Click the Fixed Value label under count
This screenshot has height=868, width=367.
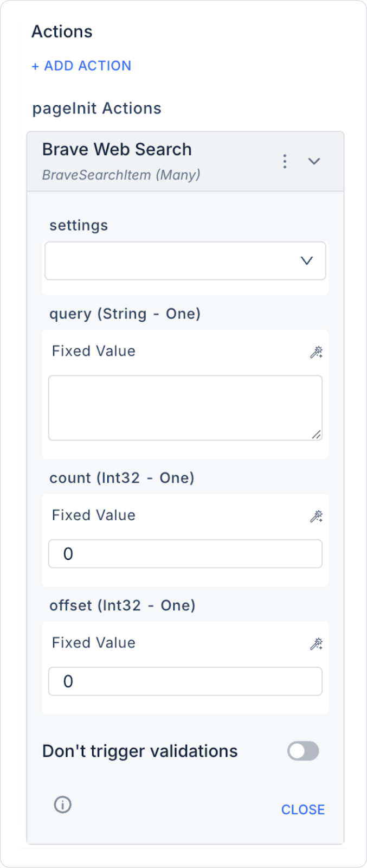coord(93,515)
